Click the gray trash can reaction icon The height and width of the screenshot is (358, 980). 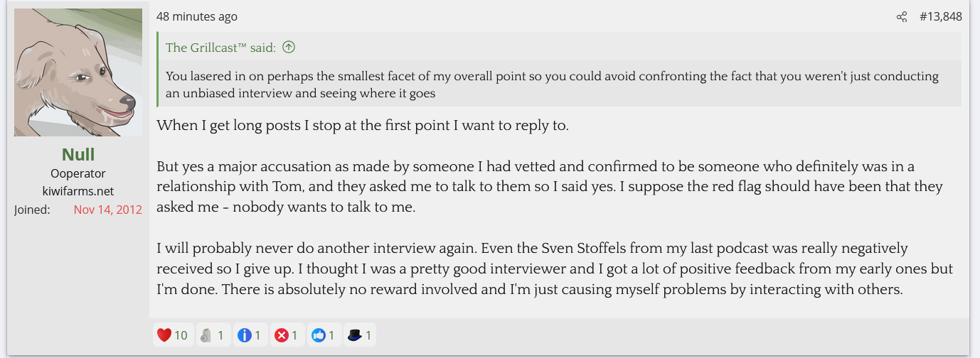coord(206,335)
